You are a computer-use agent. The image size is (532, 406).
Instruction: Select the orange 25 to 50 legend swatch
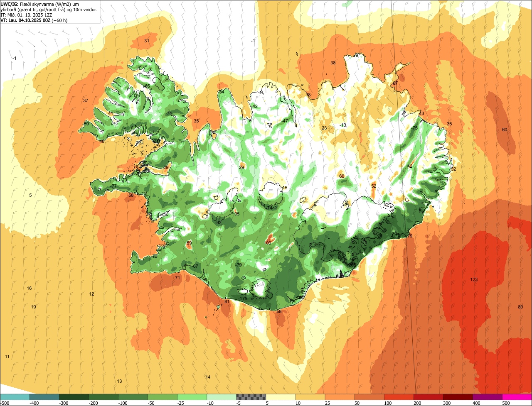[340, 397]
